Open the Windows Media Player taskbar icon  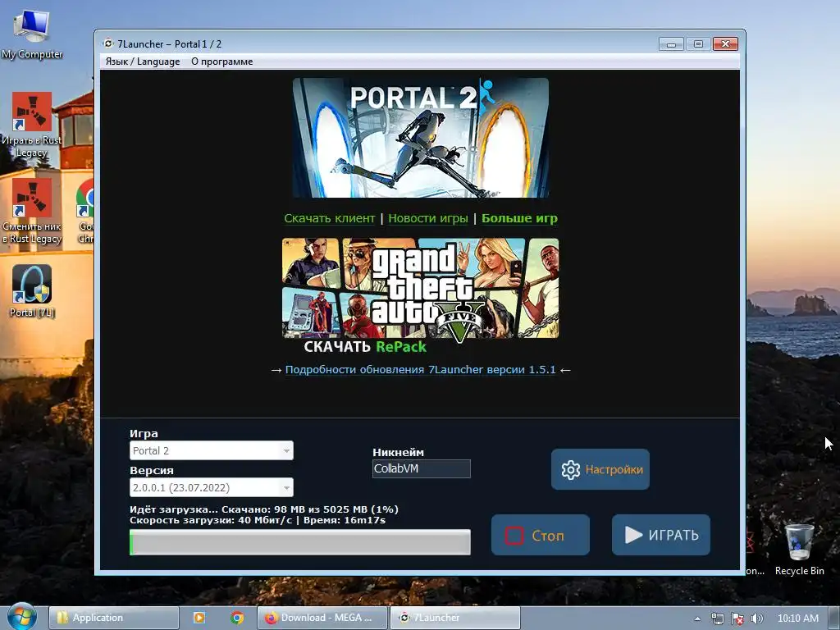[199, 618]
